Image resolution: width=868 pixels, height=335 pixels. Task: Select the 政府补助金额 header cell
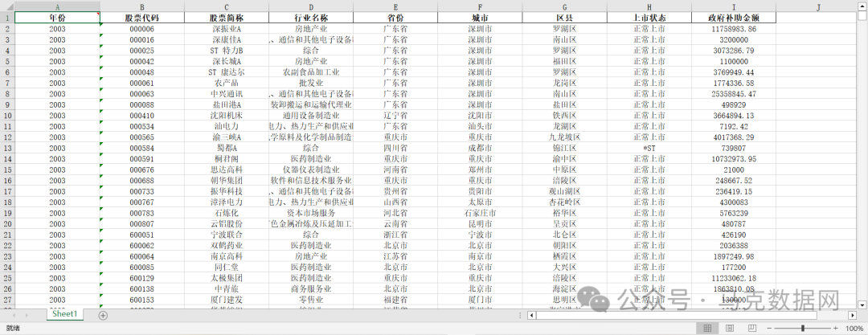click(x=734, y=18)
